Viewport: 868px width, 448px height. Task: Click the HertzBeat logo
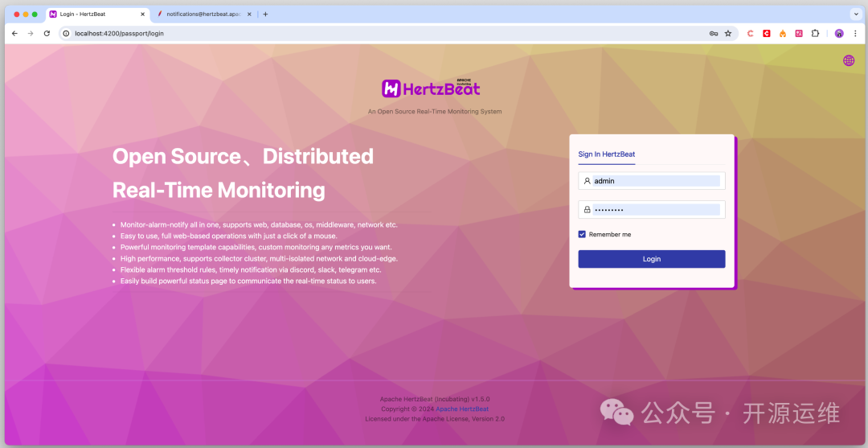coord(431,88)
